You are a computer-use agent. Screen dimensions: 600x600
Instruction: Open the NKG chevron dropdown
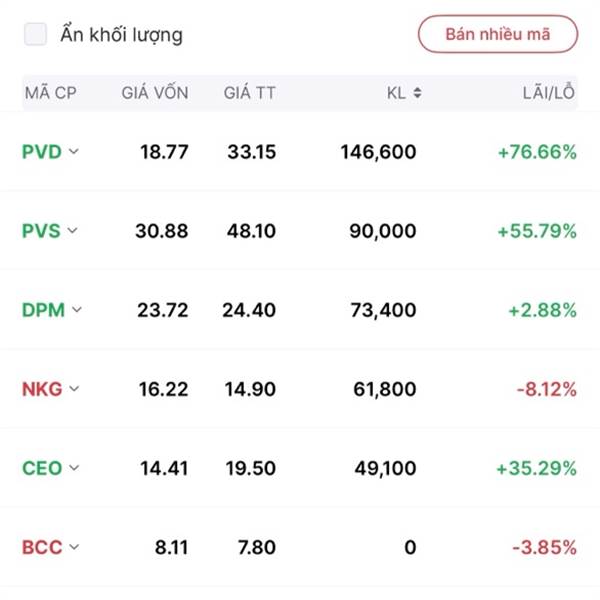click(x=74, y=389)
